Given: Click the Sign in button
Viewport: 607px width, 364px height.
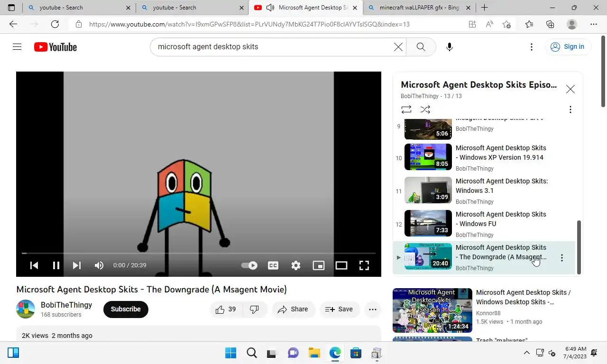Looking at the screenshot, I should click(568, 46).
